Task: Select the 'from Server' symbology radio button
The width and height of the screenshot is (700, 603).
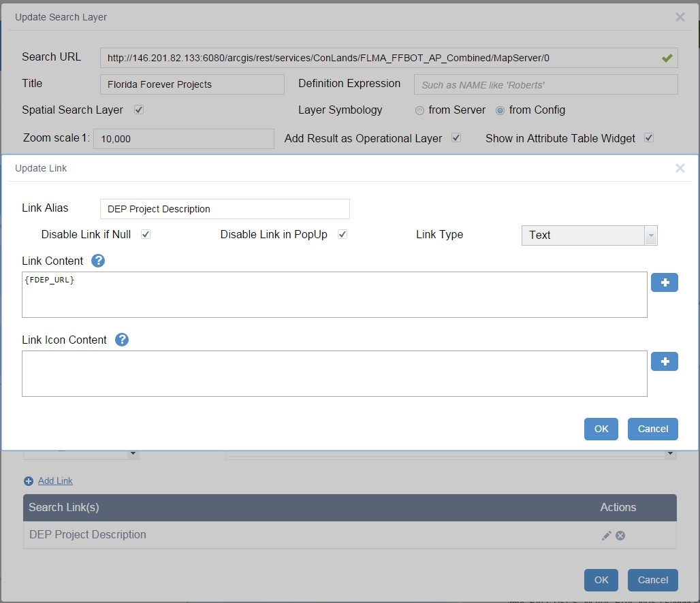Action: (x=419, y=110)
